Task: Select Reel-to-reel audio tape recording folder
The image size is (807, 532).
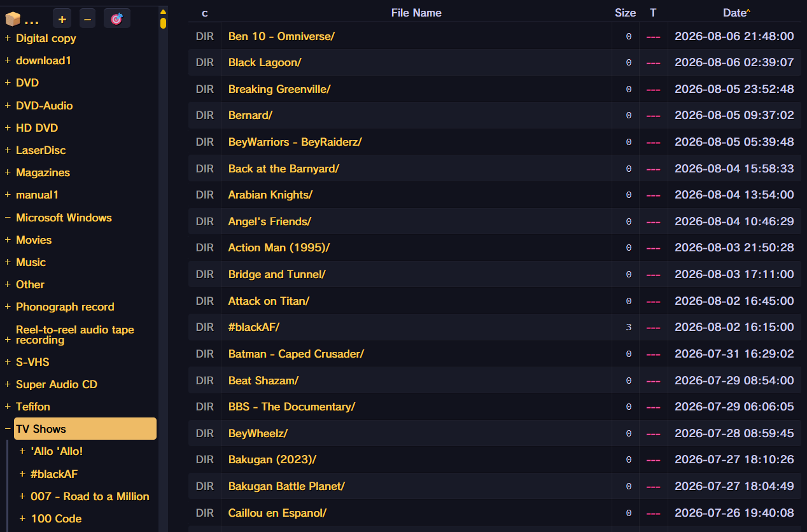Action: (x=75, y=335)
